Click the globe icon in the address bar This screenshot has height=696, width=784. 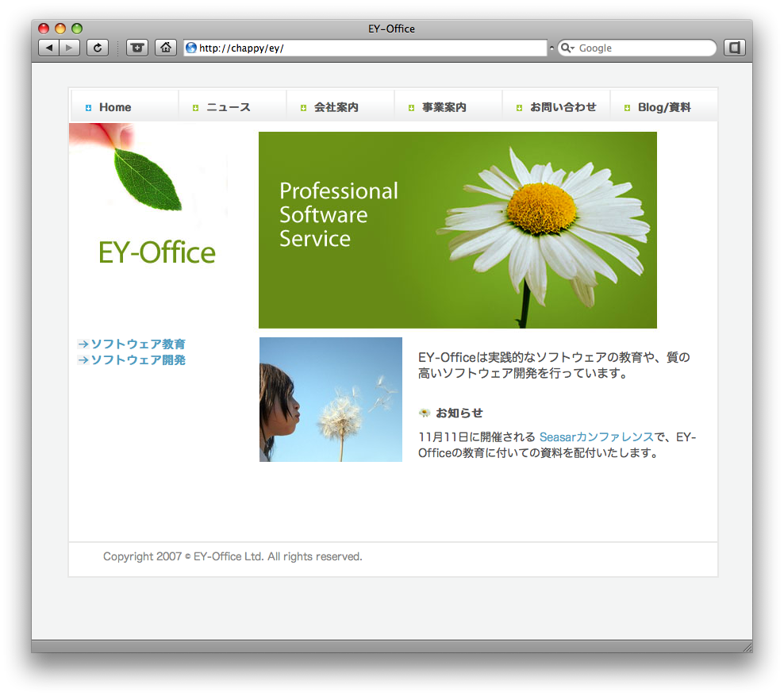click(191, 48)
